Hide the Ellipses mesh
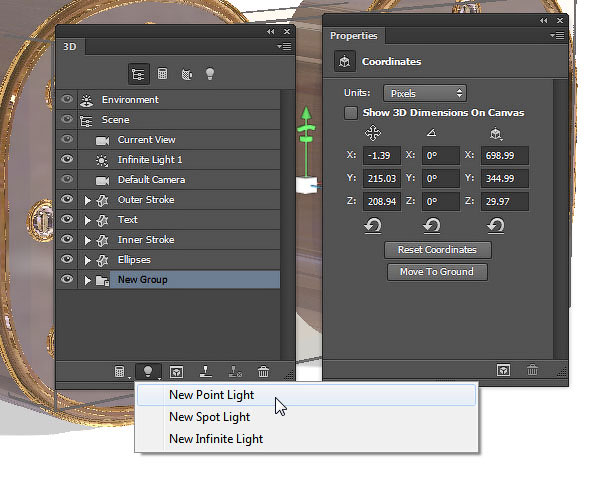The height and width of the screenshot is (480, 600). point(67,260)
